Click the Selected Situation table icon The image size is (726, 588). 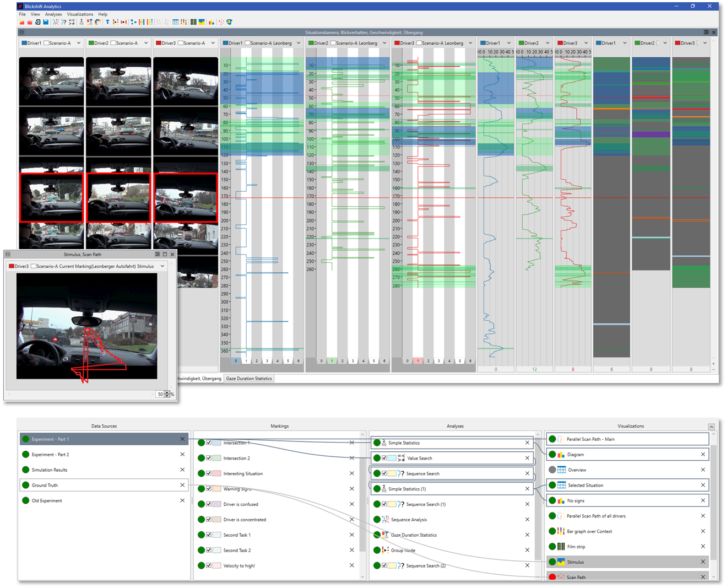click(x=561, y=485)
